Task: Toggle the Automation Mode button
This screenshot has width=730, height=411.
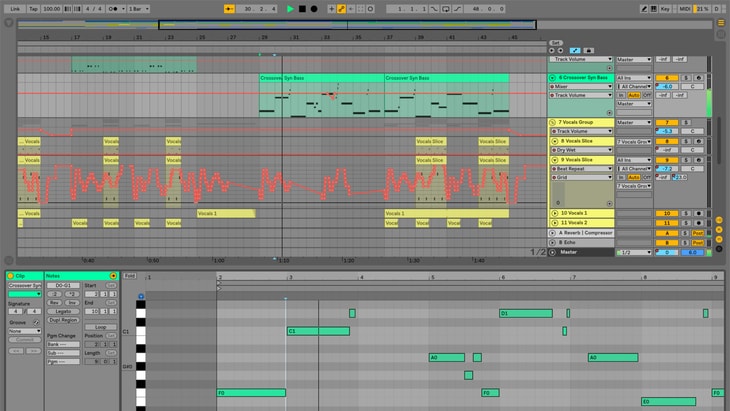Action: [x=575, y=50]
